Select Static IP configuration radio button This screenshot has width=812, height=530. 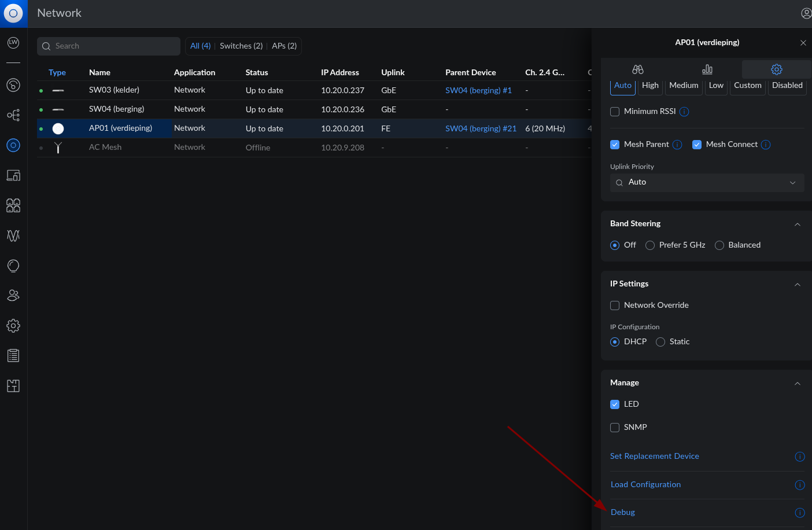tap(660, 342)
